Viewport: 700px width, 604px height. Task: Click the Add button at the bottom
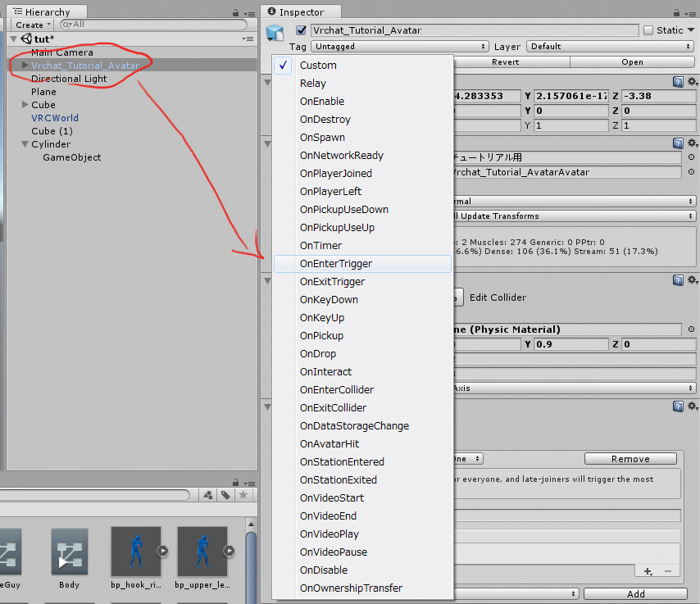click(x=635, y=593)
